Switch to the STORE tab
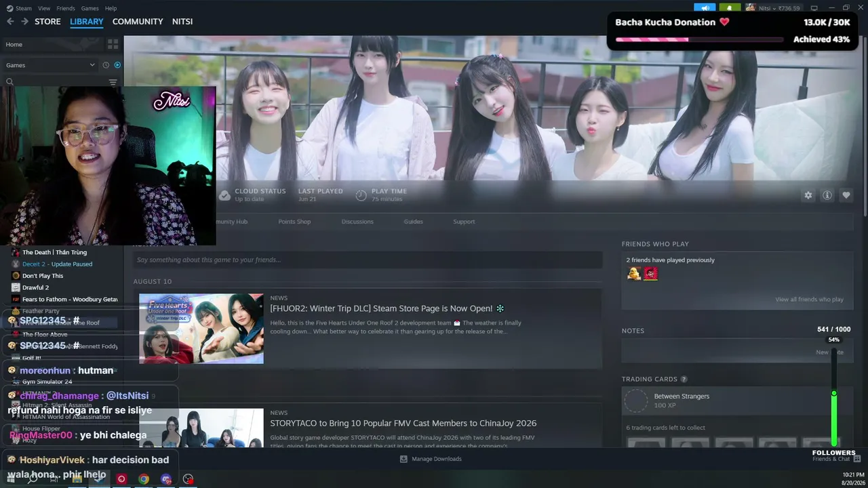This screenshot has height=488, width=868. coord(47,22)
